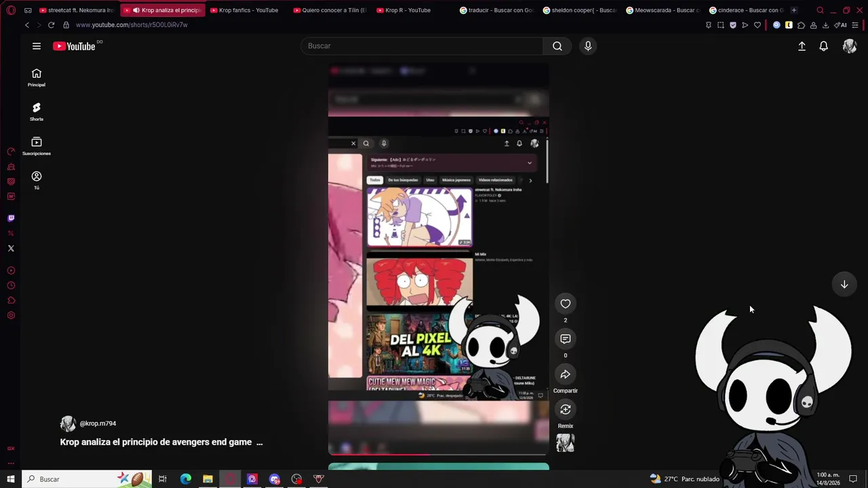The height and width of the screenshot is (488, 868).
Task: Click the Short's title text
Action: (x=156, y=442)
